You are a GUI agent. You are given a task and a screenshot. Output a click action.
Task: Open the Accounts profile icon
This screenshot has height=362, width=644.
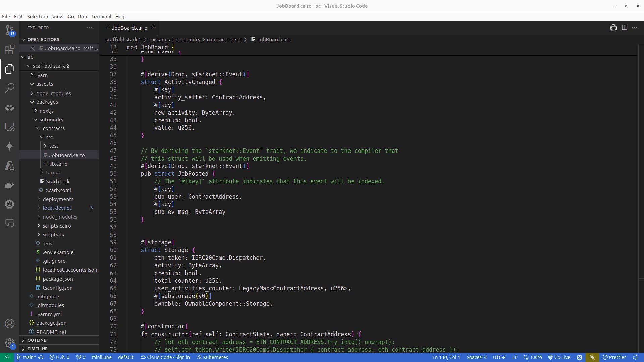point(10,323)
